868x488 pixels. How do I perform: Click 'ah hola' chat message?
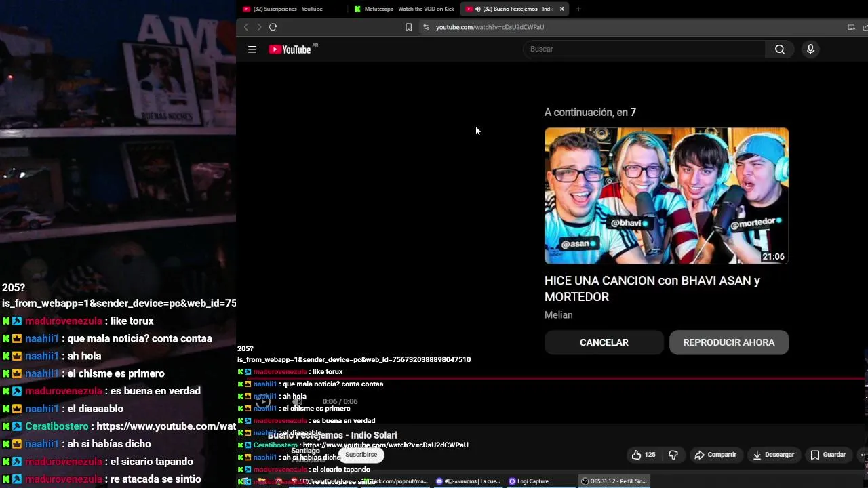[x=84, y=356]
